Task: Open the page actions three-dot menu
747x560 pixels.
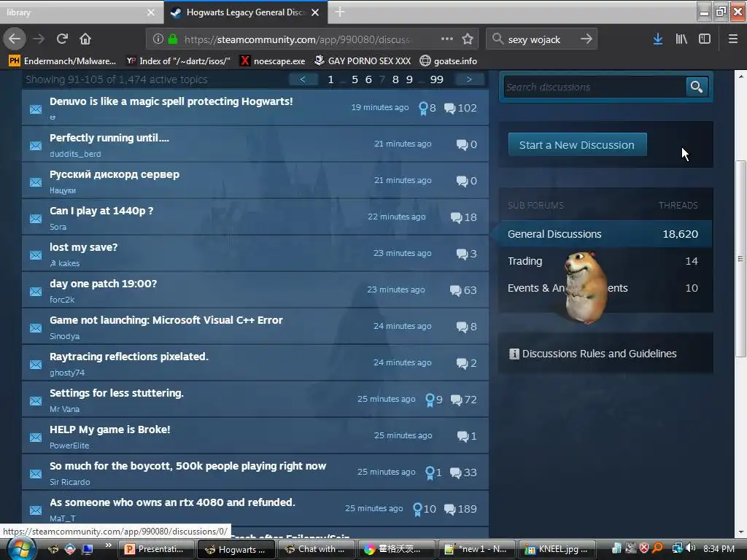Action: click(x=447, y=39)
